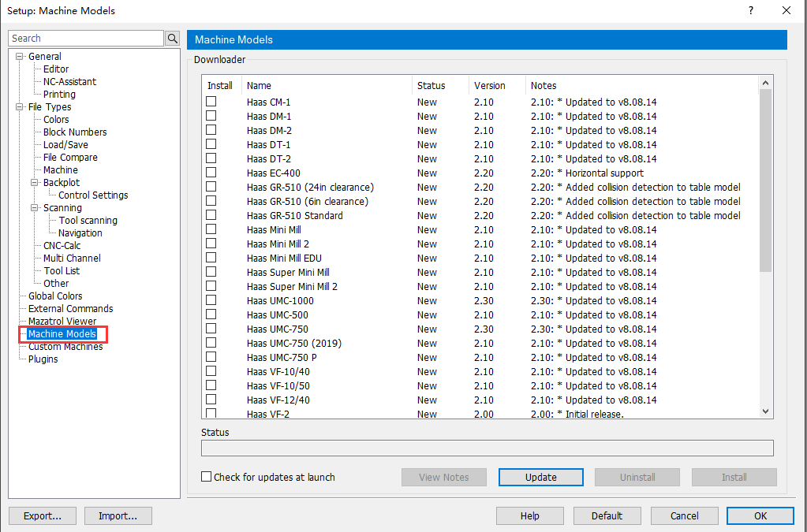Screen dimensions: 807x532
Task: Select Haas UMC-750 (2019) entry
Action: pos(294,343)
